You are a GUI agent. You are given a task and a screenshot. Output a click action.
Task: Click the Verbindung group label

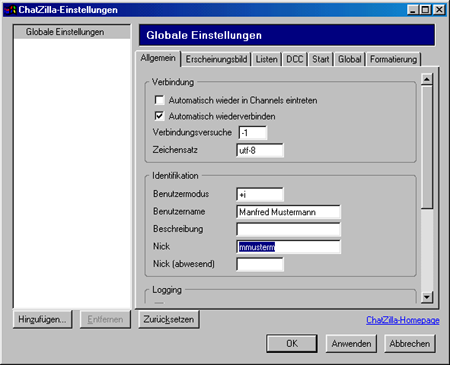click(x=173, y=82)
